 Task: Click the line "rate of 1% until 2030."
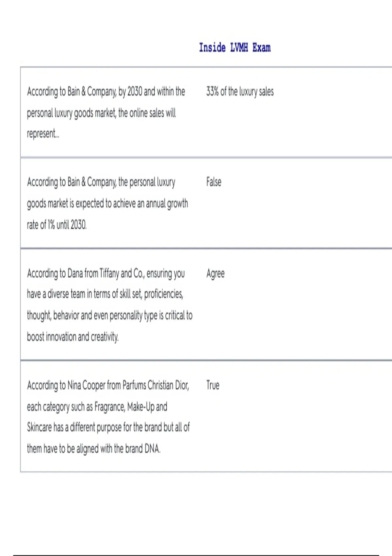[x=57, y=225]
